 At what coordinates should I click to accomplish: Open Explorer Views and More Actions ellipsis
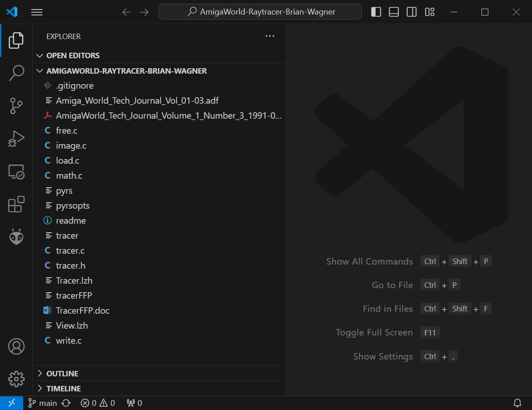[270, 36]
